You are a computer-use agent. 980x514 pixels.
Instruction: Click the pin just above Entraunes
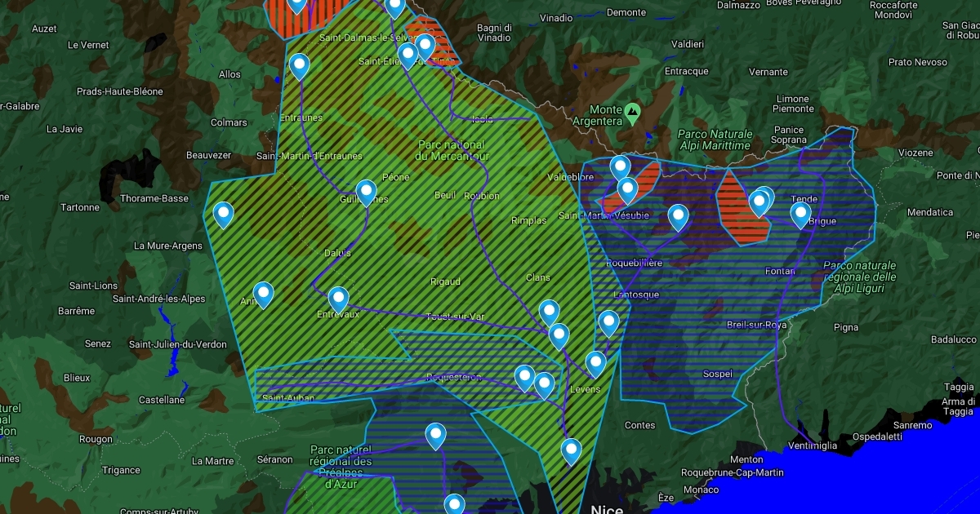(x=300, y=65)
